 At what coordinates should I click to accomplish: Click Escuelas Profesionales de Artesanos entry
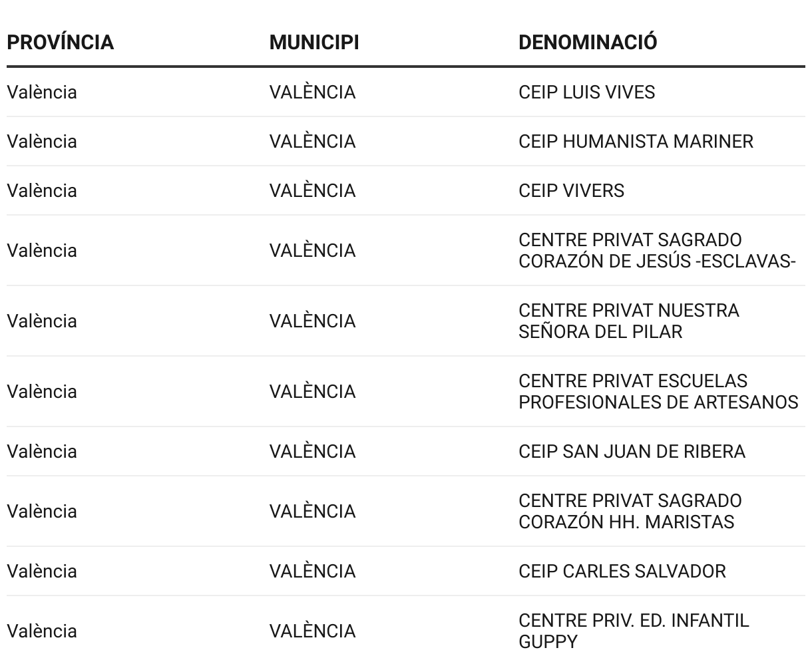(658, 391)
